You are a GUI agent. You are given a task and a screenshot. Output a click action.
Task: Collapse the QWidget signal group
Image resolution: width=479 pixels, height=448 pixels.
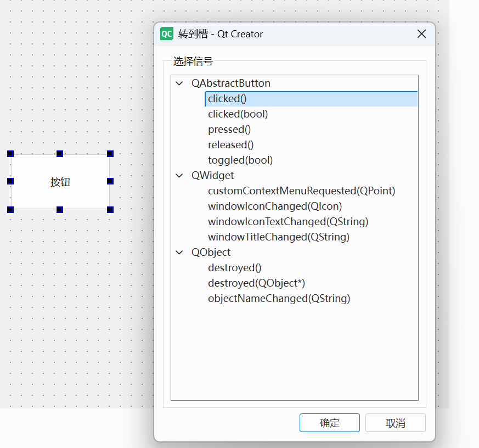click(x=179, y=176)
